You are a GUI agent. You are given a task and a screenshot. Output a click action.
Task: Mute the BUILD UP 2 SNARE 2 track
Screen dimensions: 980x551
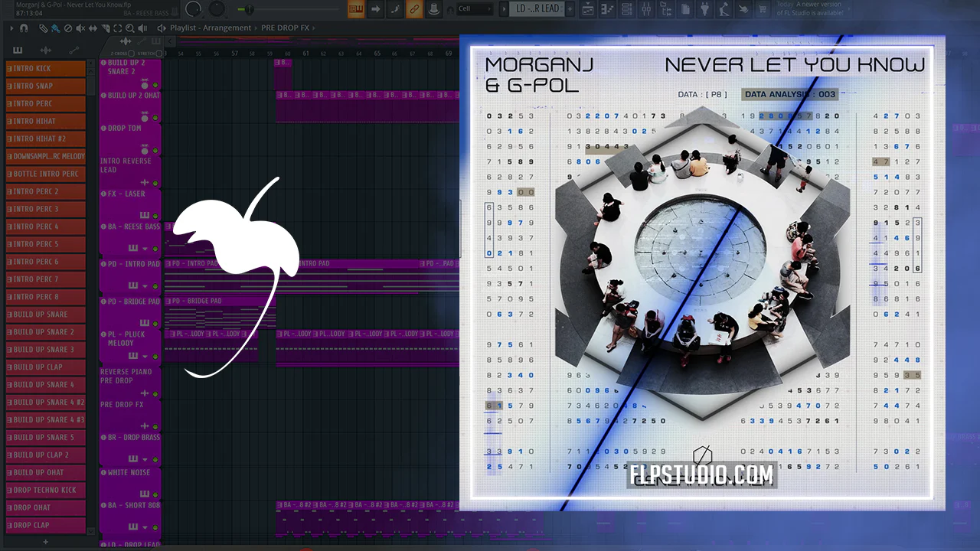155,84
